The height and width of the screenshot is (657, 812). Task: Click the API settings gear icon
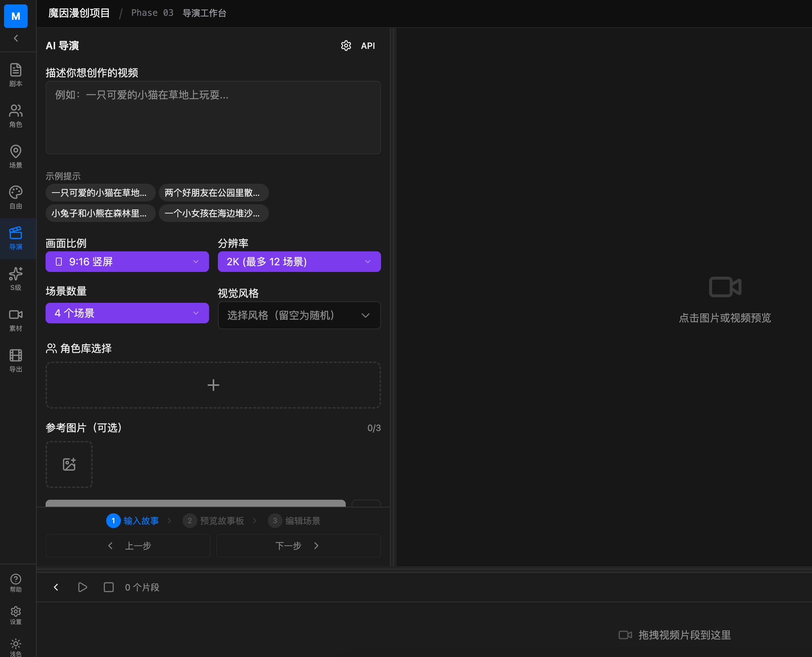click(x=346, y=46)
